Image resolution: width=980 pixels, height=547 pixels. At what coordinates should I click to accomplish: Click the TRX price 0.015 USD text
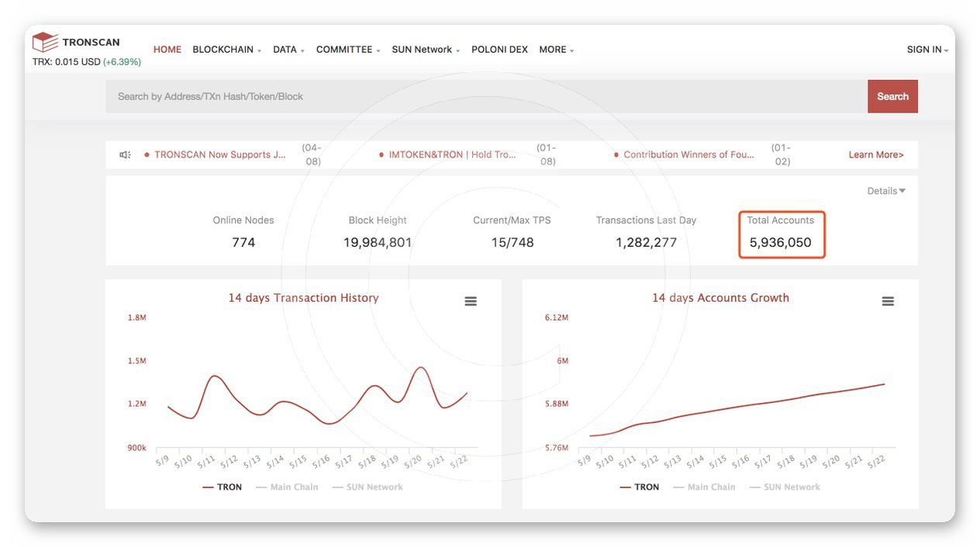[67, 62]
